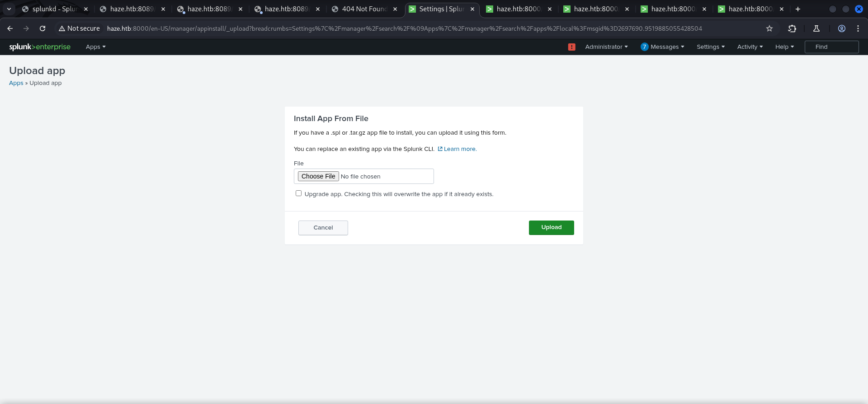Click the splunk>enterprise logo
The height and width of the screenshot is (404, 868).
click(x=40, y=47)
